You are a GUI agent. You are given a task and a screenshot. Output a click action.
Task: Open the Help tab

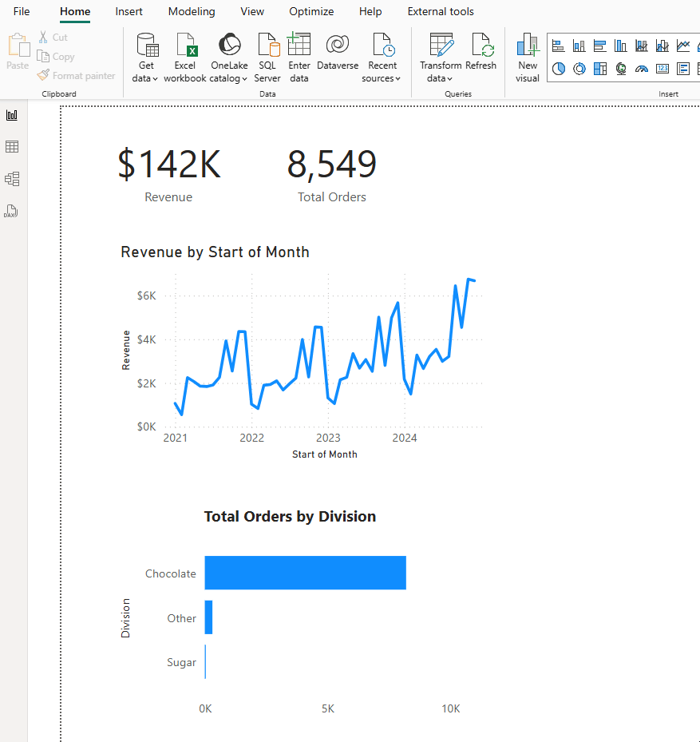click(x=370, y=11)
